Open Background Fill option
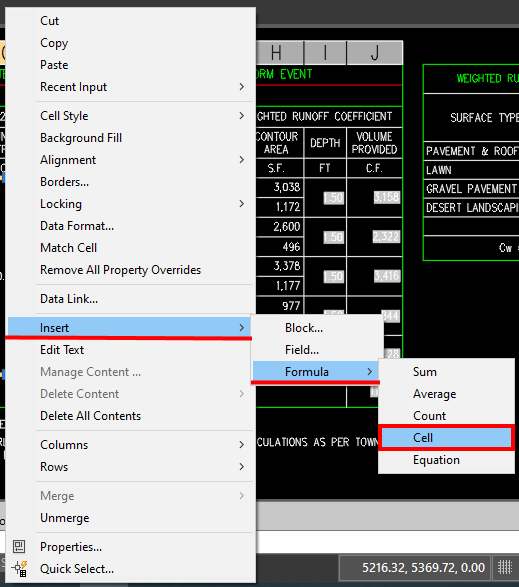 [x=130, y=138]
